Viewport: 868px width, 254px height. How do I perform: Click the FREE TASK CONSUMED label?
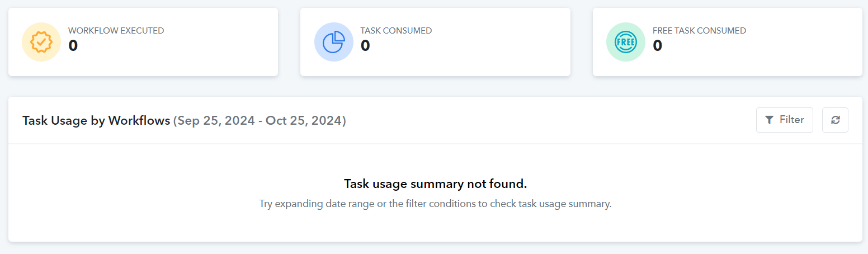click(699, 31)
